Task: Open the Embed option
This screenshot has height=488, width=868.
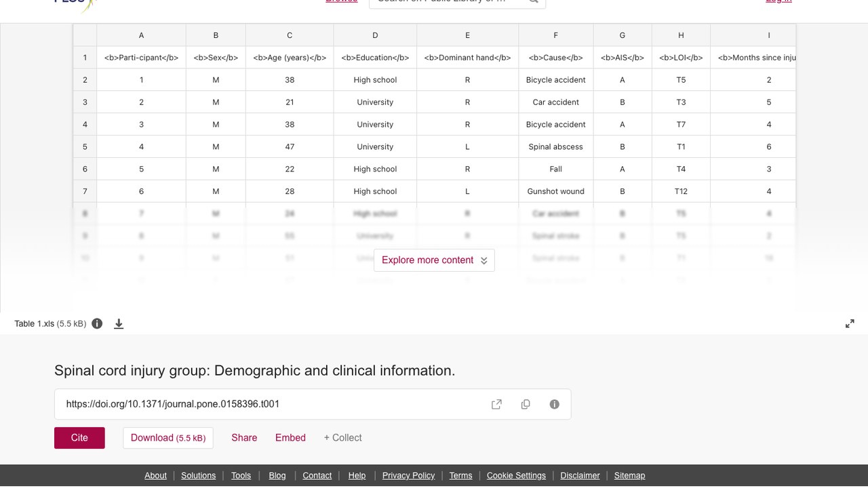Action: (290, 438)
